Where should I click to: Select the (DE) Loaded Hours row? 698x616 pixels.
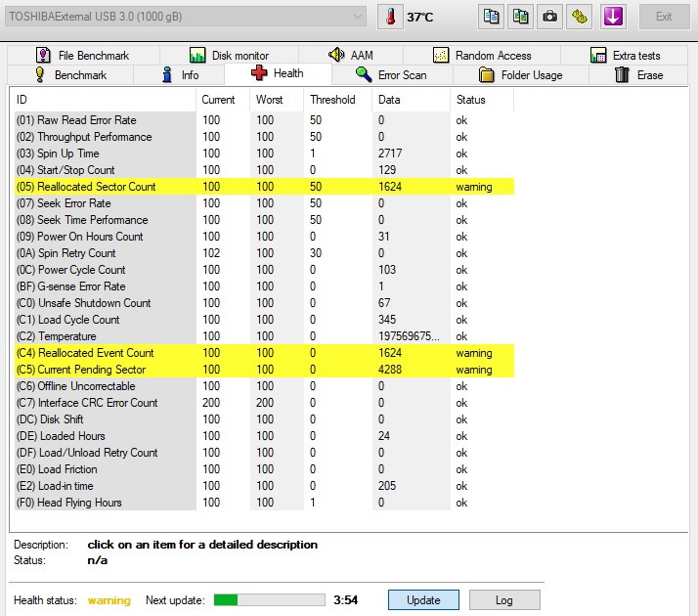tap(264, 436)
